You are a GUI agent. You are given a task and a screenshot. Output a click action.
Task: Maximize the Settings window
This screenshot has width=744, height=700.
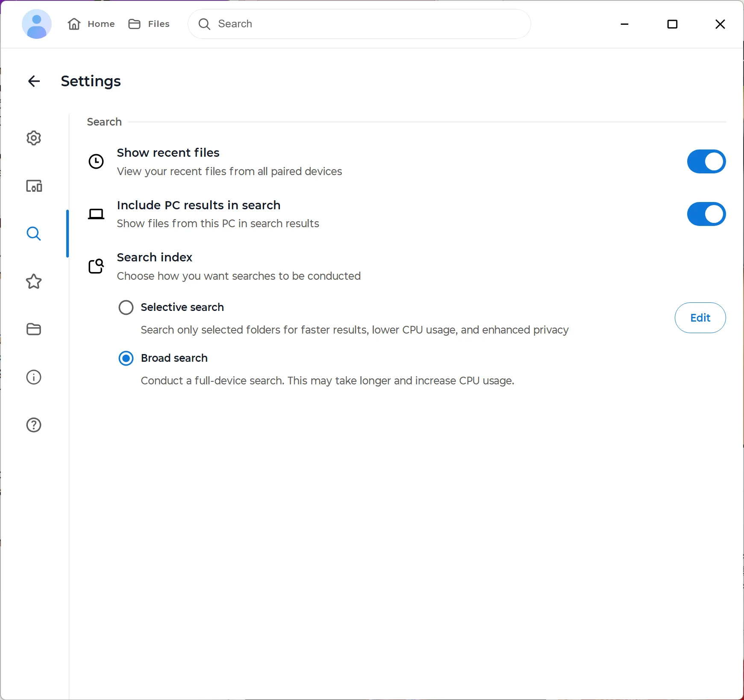672,24
